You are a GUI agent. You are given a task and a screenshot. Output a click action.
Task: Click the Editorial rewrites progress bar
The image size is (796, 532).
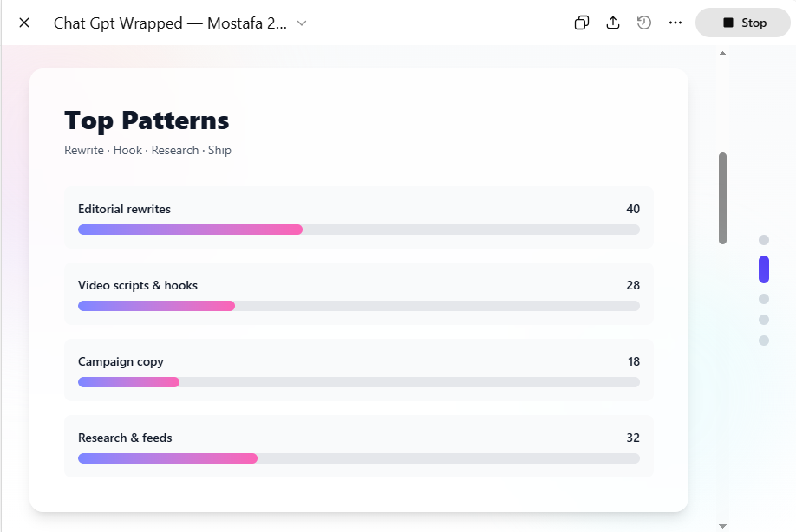(359, 230)
